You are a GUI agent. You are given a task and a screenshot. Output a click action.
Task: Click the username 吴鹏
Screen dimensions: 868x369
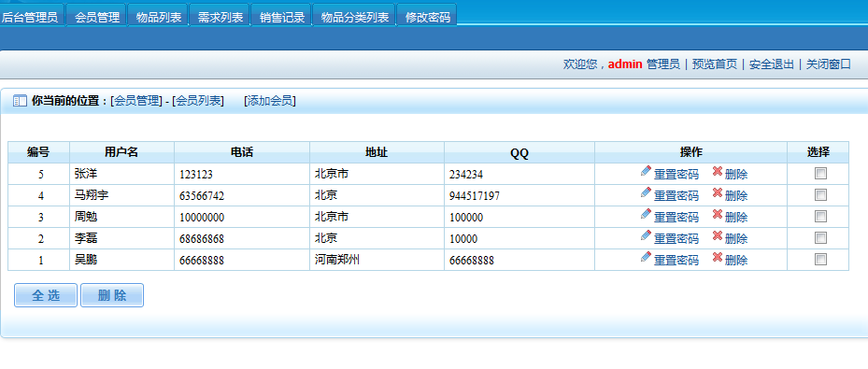point(86,260)
